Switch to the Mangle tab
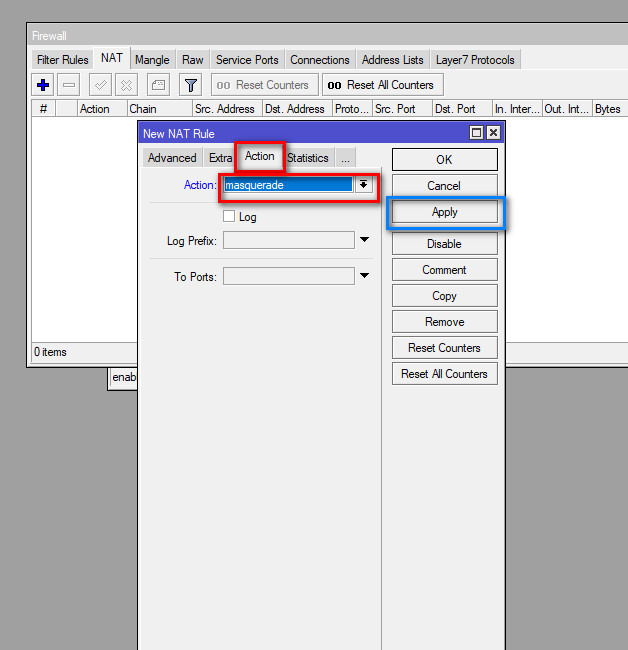The image size is (628, 650). coord(152,60)
